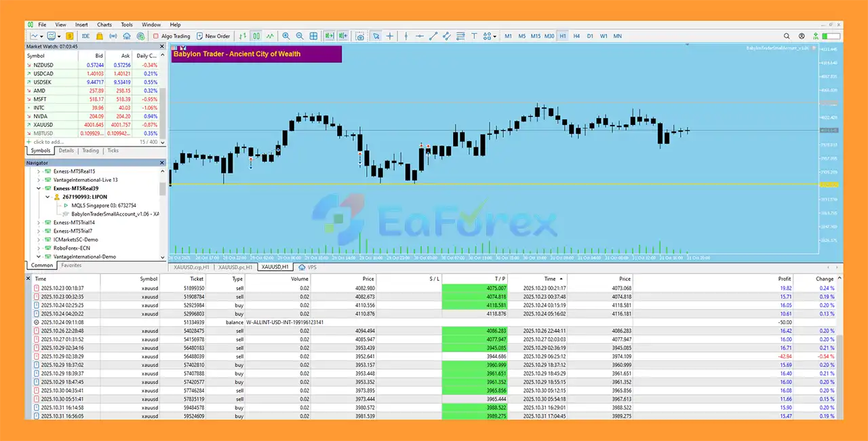
Task: Zoom out of the chart
Action: pyautogui.click(x=299, y=36)
